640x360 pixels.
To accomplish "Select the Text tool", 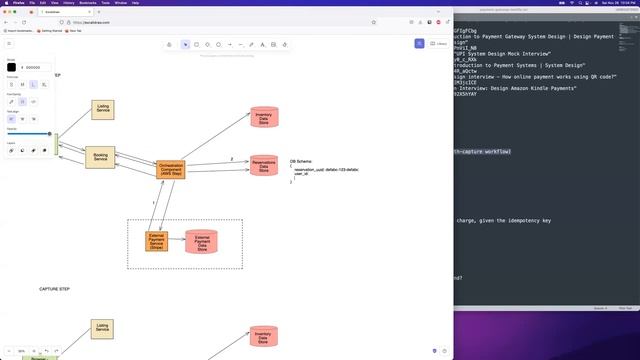I will [x=262, y=44].
